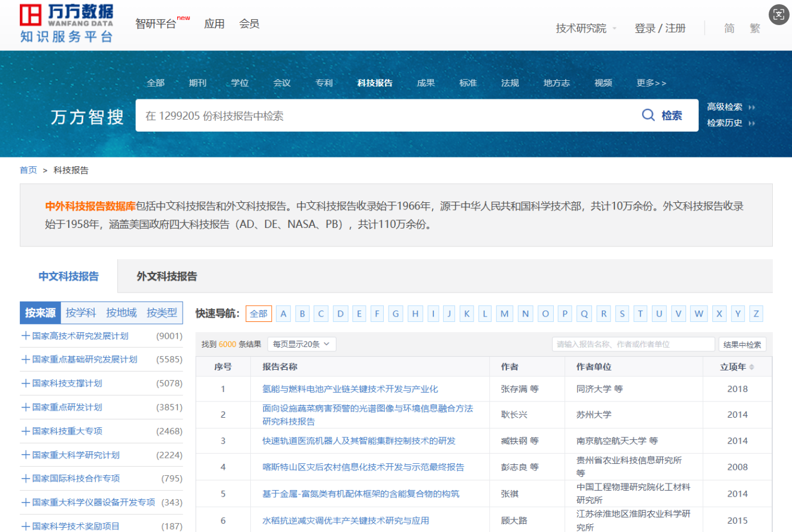Click the Wanfang Data logo

[66, 24]
